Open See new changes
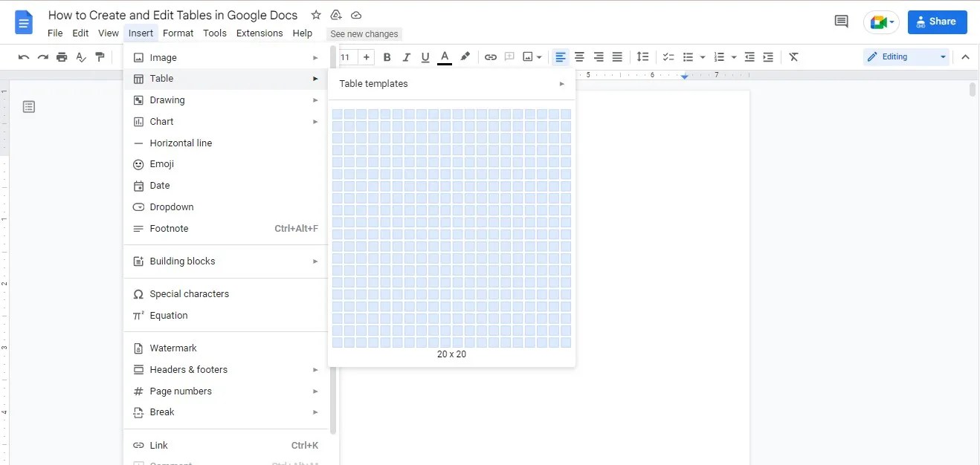The height and width of the screenshot is (465, 980). (x=364, y=33)
